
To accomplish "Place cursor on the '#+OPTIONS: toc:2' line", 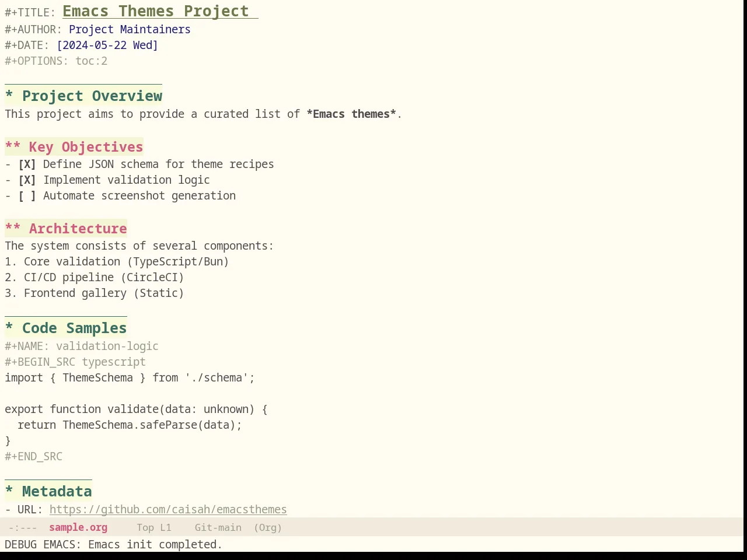I will pos(56,61).
